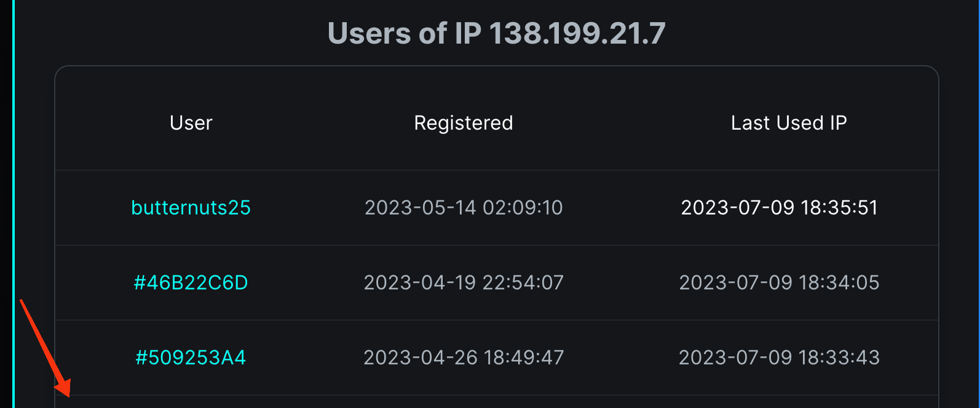Select registered date 2023-04-26 18:49:47

(x=464, y=358)
